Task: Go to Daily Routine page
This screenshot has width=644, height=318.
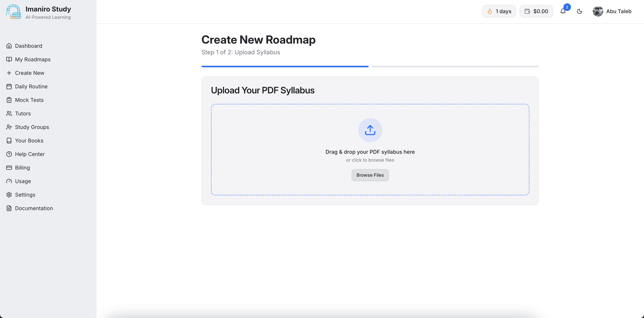Action: 31,86
